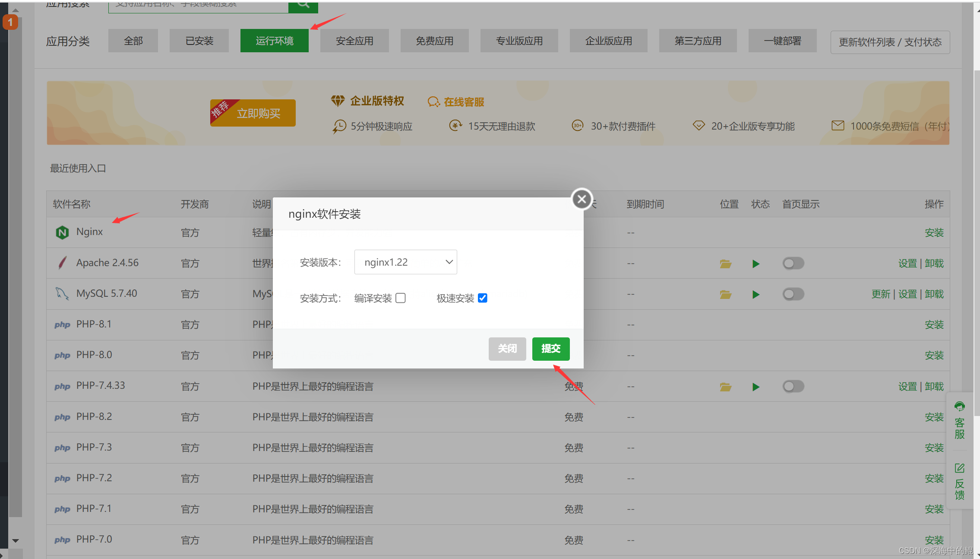
Task: Toggle MySQL homepage display switch
Action: (793, 294)
